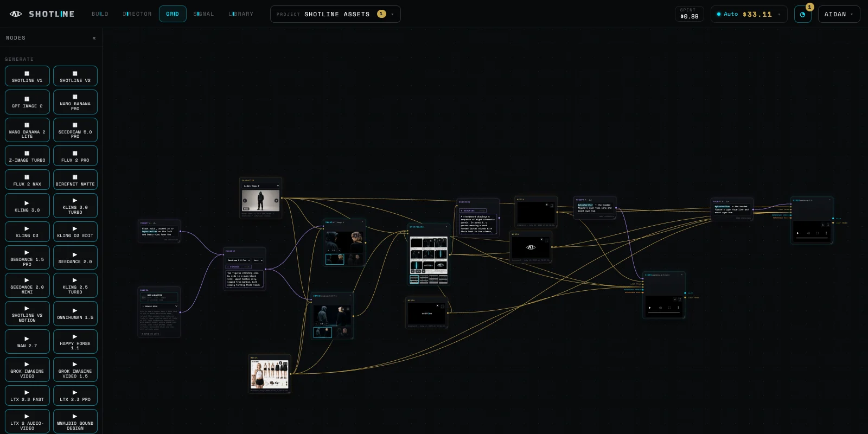Screen dimensions: 868x434
Task: Click the Z-Image Turbo image icon
Action: pos(27,154)
